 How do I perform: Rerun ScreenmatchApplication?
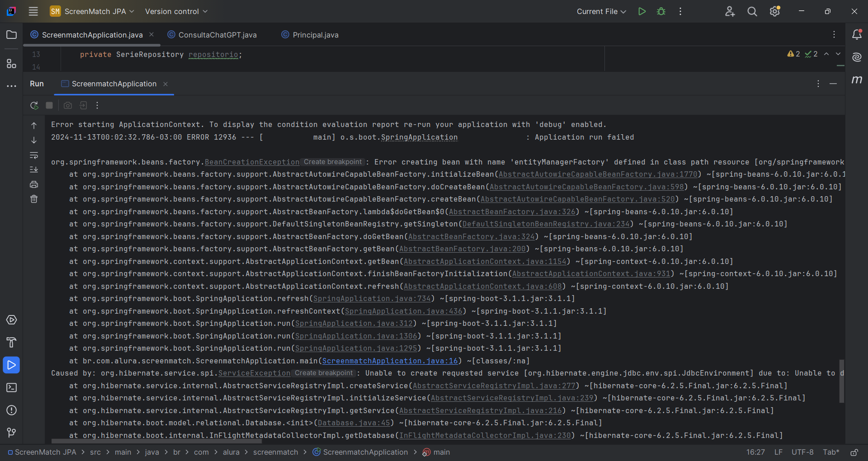pos(34,105)
